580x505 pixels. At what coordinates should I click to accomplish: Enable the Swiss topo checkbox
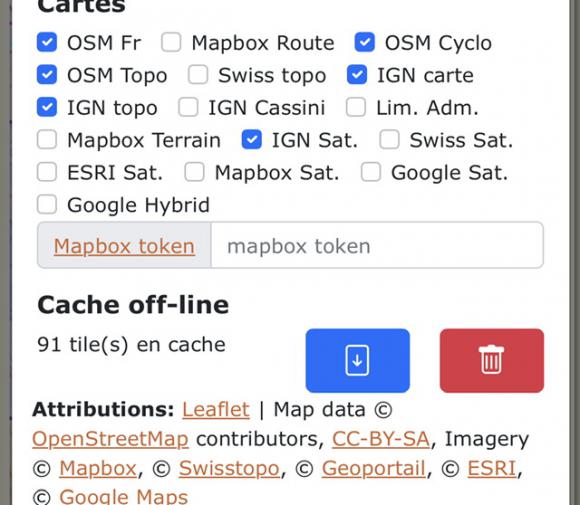point(198,75)
